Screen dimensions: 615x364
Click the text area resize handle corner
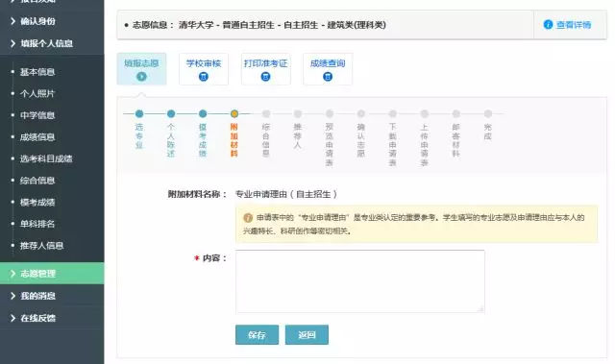tap(480, 308)
